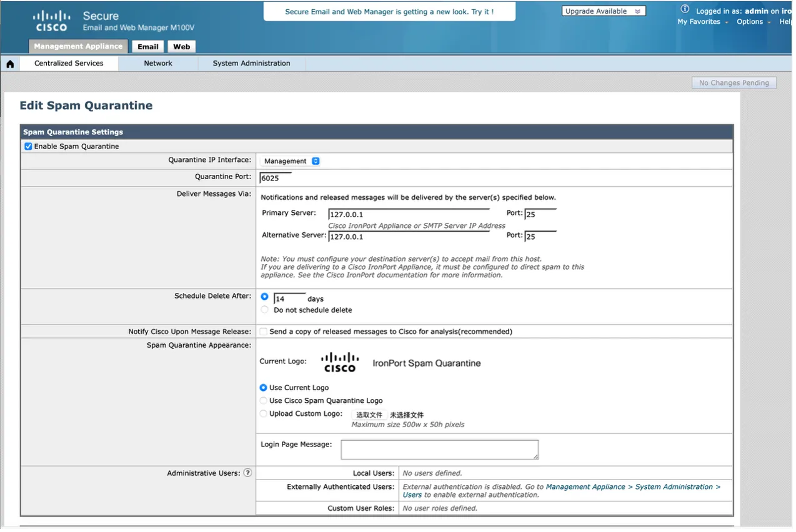The image size is (796, 532).
Task: Uncheck Enable Spam Quarantine checkbox
Action: coord(28,147)
